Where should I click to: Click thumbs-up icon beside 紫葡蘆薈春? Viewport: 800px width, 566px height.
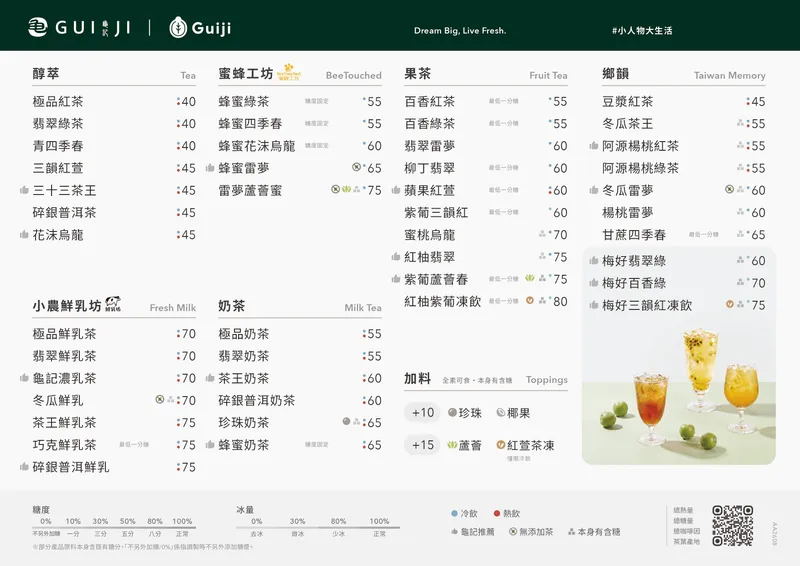[395, 279]
